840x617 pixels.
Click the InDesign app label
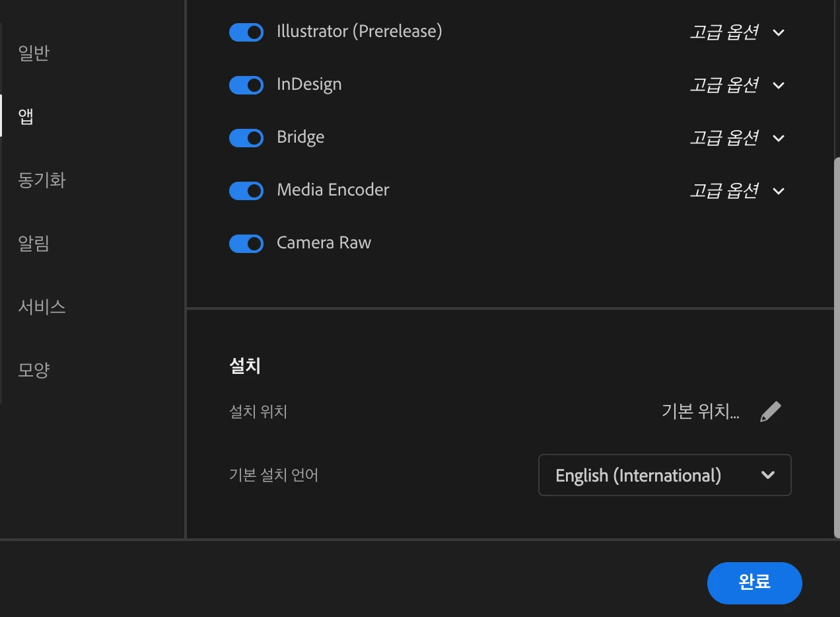click(x=309, y=85)
